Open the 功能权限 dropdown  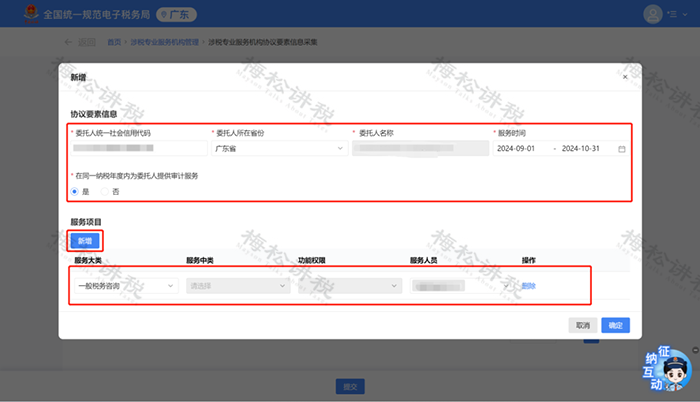point(348,285)
